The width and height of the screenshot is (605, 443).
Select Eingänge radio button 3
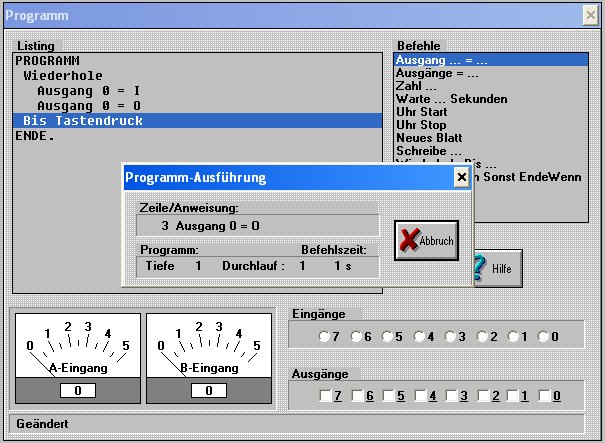(x=451, y=336)
